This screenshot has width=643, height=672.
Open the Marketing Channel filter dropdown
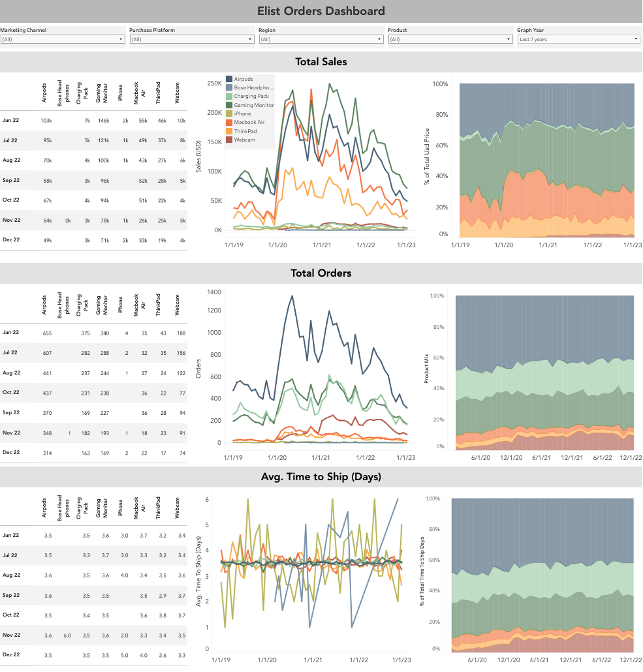point(63,39)
